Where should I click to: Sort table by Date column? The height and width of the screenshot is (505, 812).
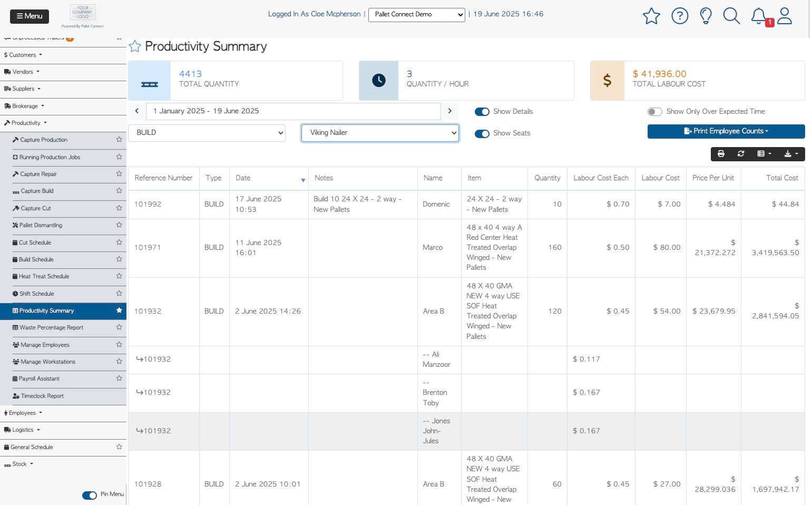coord(270,178)
